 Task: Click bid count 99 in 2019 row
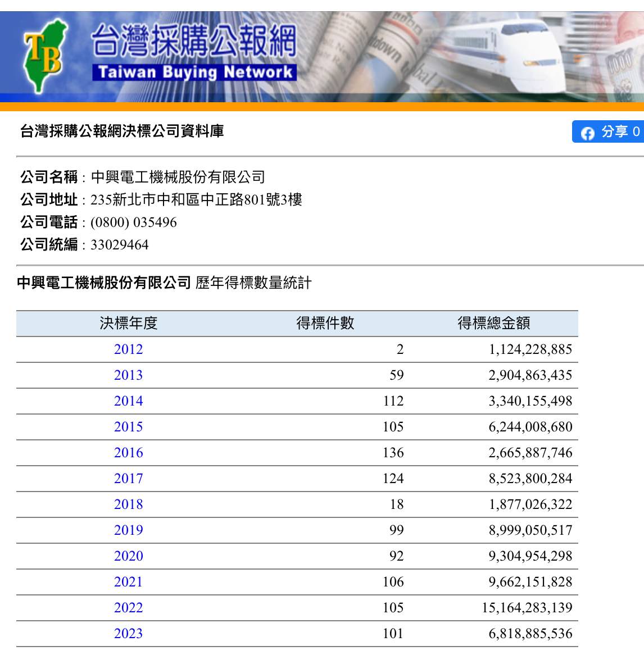point(397,530)
